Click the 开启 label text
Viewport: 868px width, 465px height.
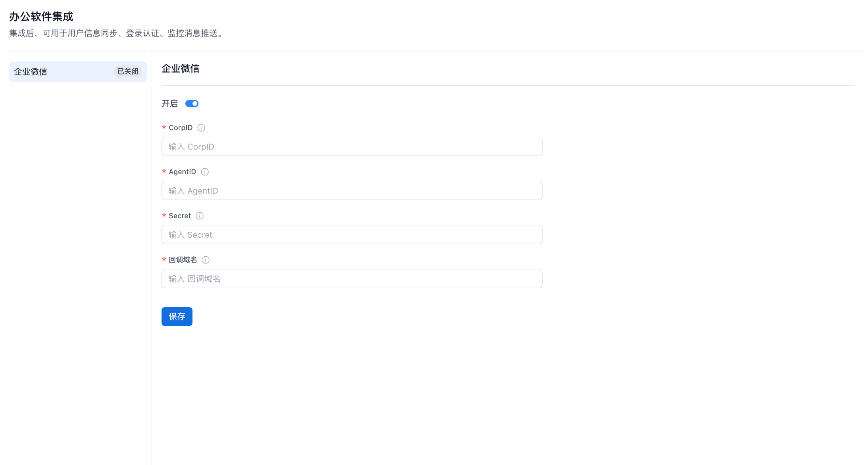(x=169, y=104)
